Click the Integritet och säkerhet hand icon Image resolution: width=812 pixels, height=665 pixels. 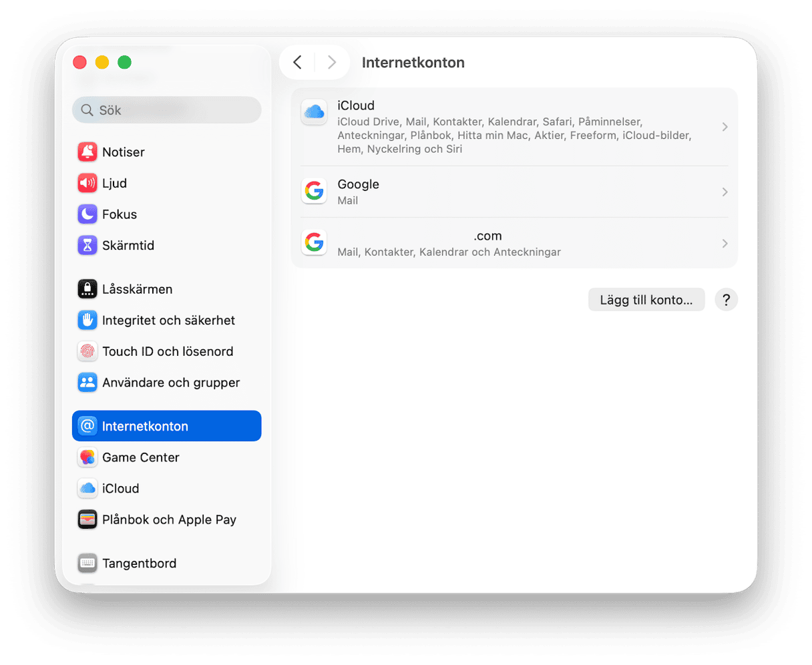pos(87,320)
